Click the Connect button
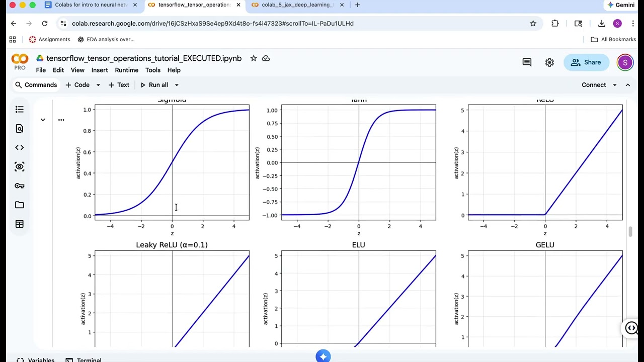Viewport: 644px width, 362px height. [594, 85]
